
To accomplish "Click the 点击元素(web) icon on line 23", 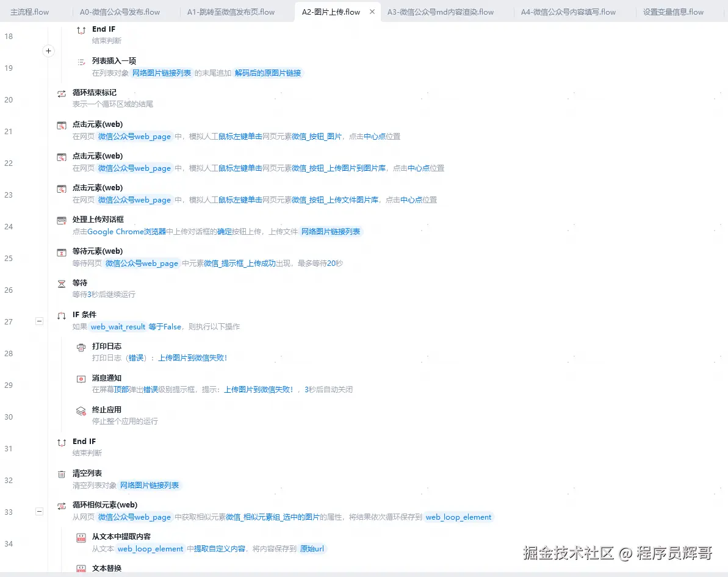I will 61,189.
